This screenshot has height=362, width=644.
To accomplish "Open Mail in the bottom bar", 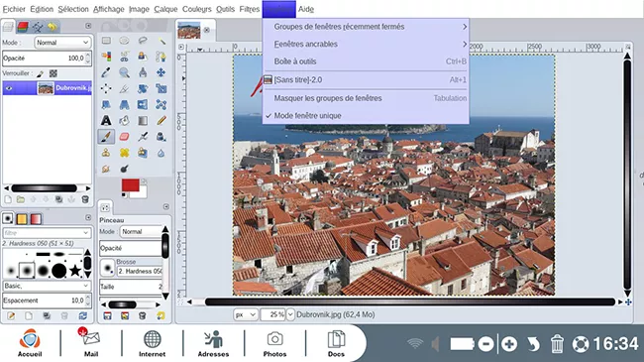I will click(91, 343).
